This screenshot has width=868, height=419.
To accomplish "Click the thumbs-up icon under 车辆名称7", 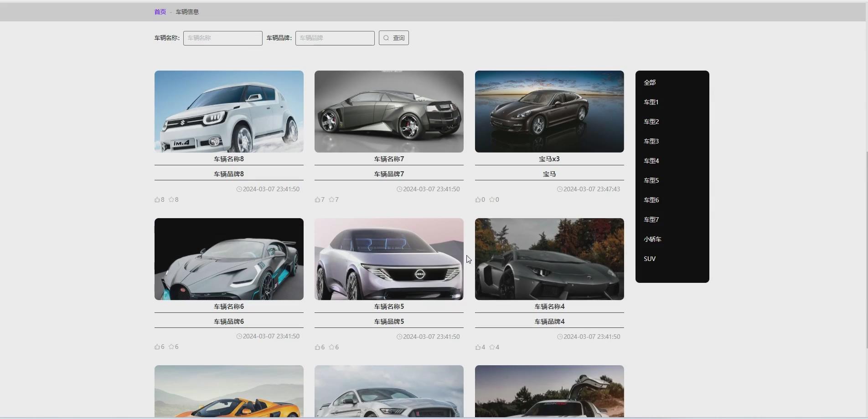I will pos(317,199).
